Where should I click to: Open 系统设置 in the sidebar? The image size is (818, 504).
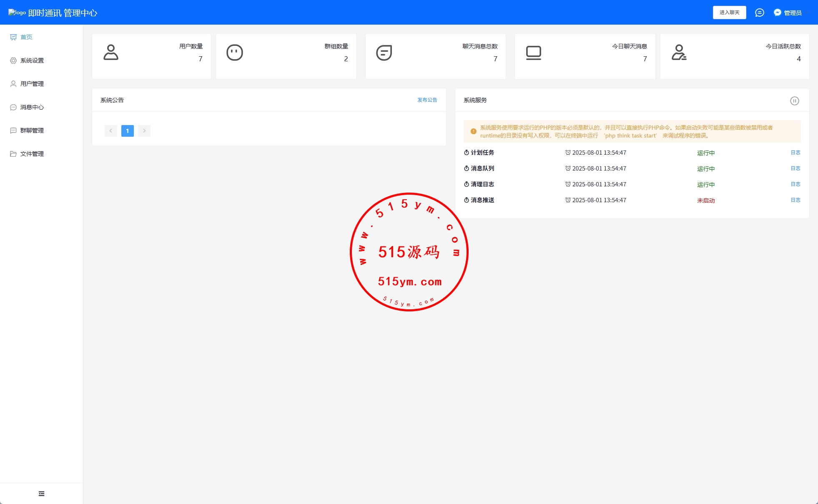pos(32,60)
